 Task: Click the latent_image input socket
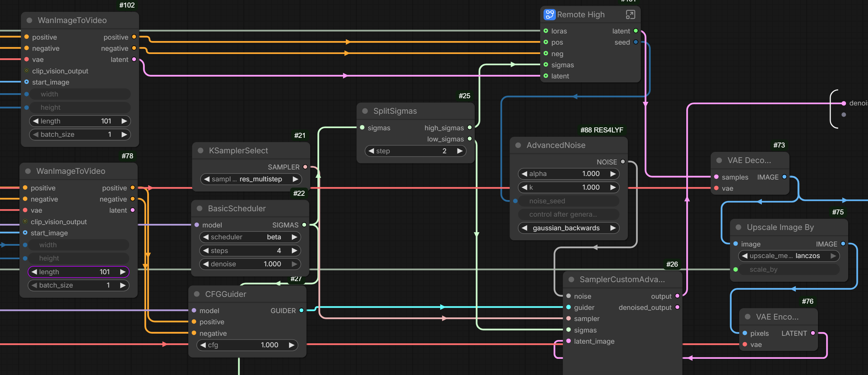click(x=569, y=341)
